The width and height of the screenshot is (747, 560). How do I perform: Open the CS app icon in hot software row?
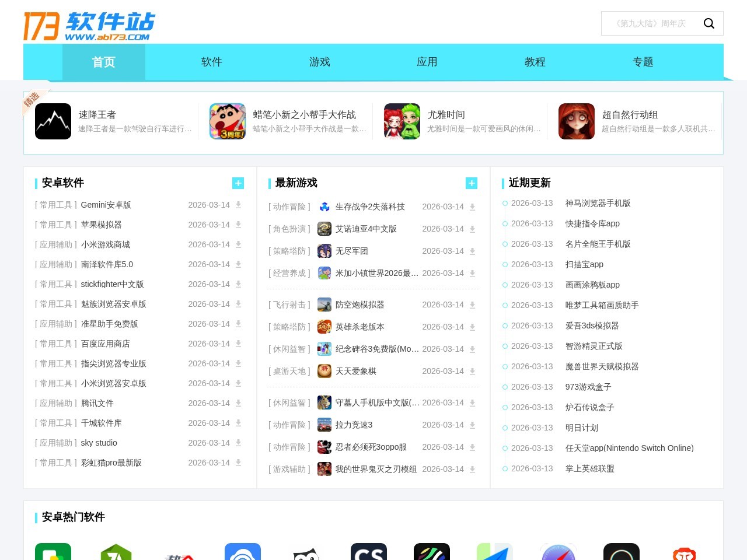tap(369, 552)
